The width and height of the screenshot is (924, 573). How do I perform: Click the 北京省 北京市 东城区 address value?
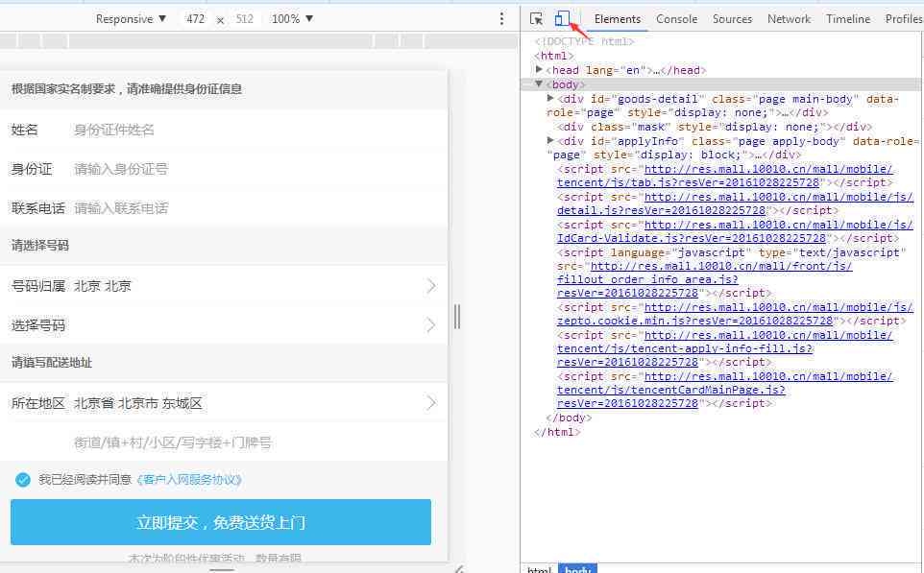(x=138, y=403)
